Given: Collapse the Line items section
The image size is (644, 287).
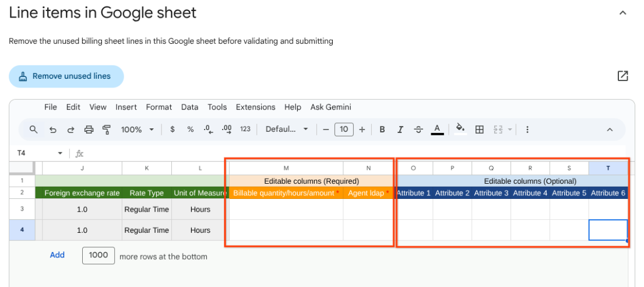Looking at the screenshot, I should pos(622,13).
